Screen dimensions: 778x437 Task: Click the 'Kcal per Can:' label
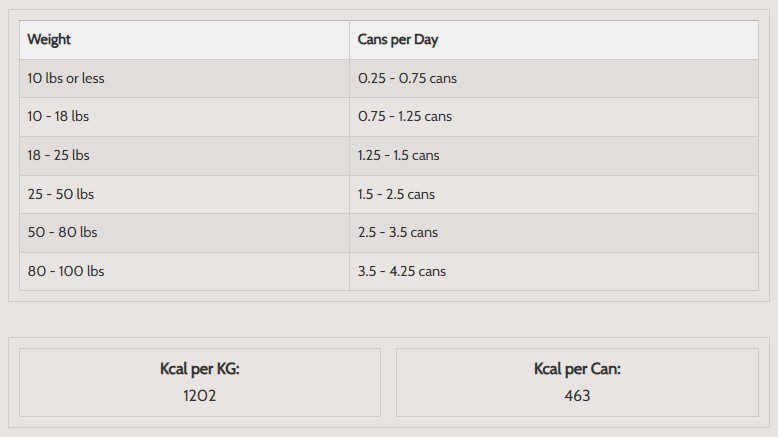coord(577,369)
